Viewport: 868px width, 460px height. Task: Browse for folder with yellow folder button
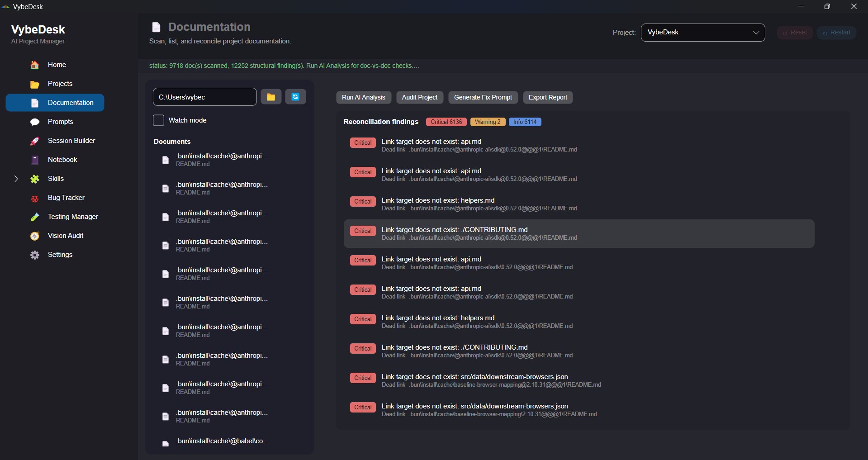271,97
